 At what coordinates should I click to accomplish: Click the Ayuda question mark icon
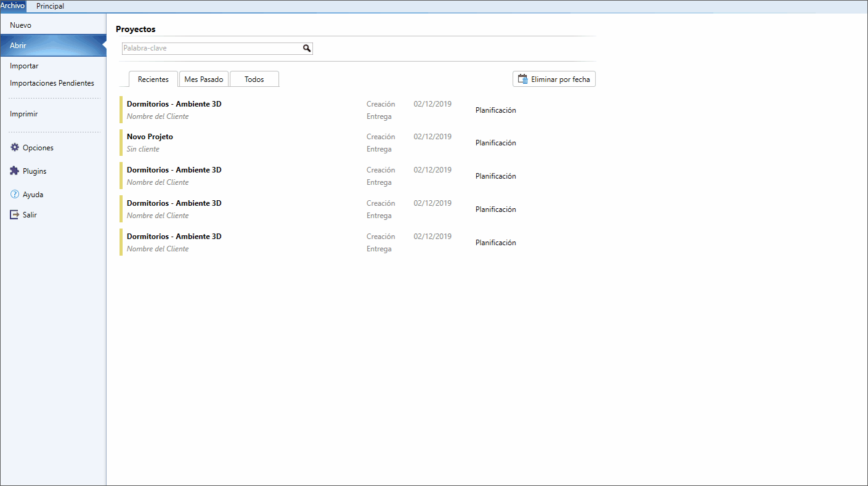click(15, 194)
